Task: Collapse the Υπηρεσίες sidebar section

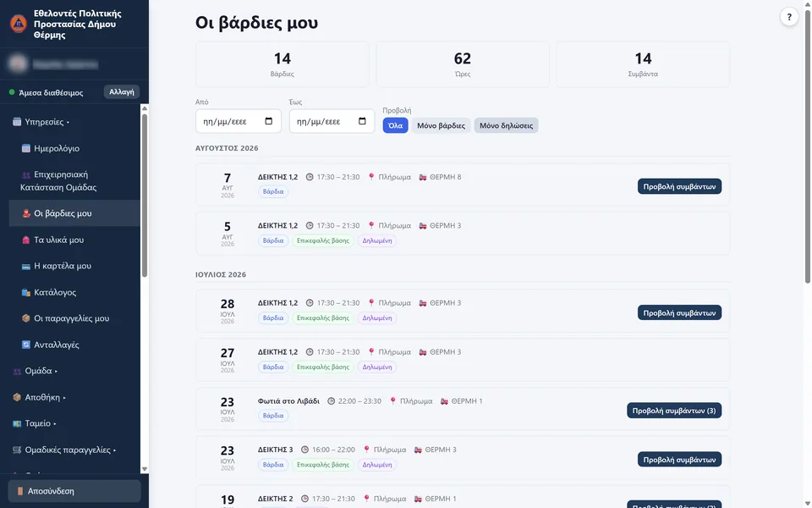Action: click(x=41, y=122)
